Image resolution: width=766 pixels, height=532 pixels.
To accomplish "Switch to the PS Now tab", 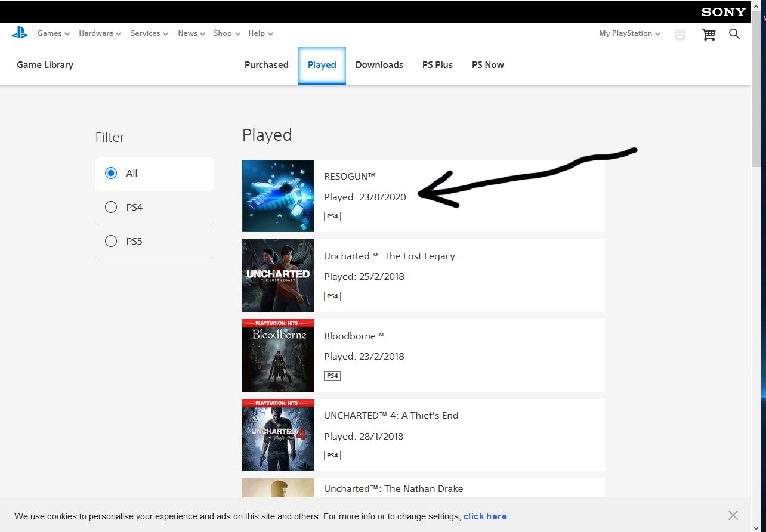I will (x=488, y=65).
